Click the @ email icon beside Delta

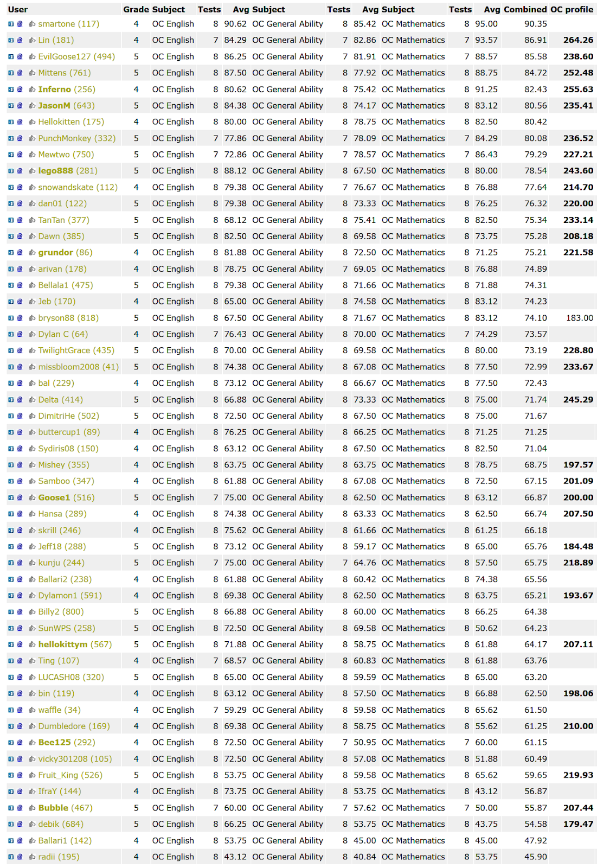(x=20, y=400)
